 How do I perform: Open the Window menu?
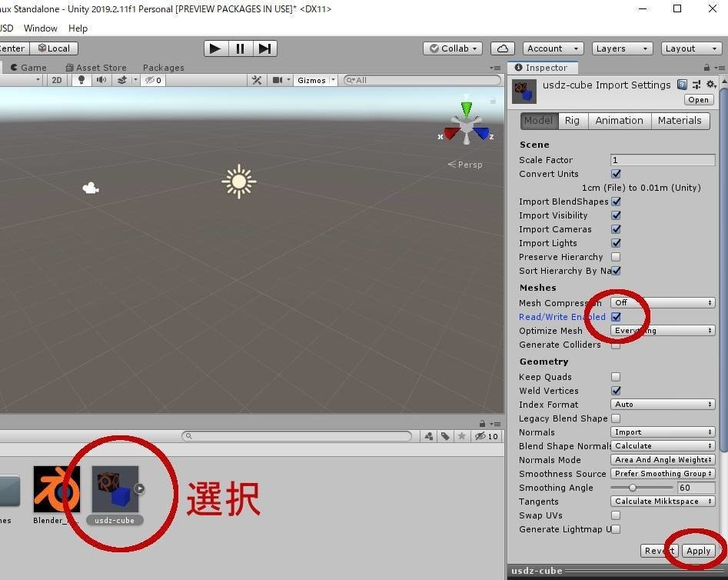(x=41, y=28)
